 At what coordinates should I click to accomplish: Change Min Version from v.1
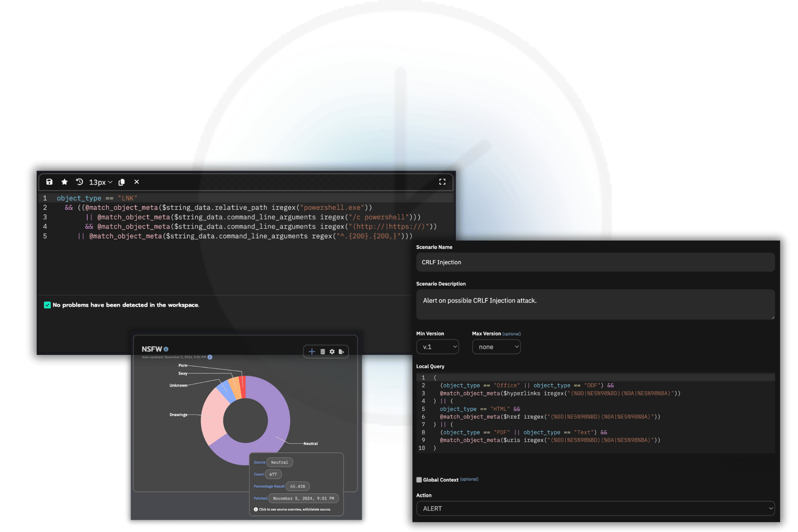438,347
